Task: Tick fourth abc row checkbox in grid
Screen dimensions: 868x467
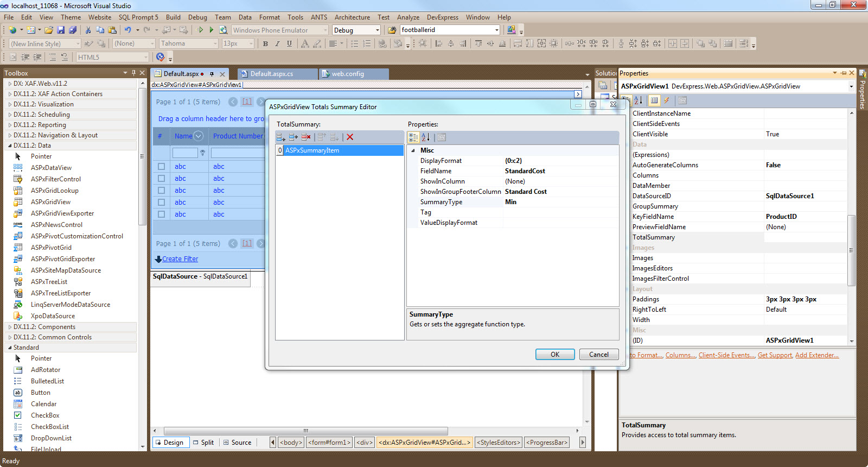Action: click(161, 203)
